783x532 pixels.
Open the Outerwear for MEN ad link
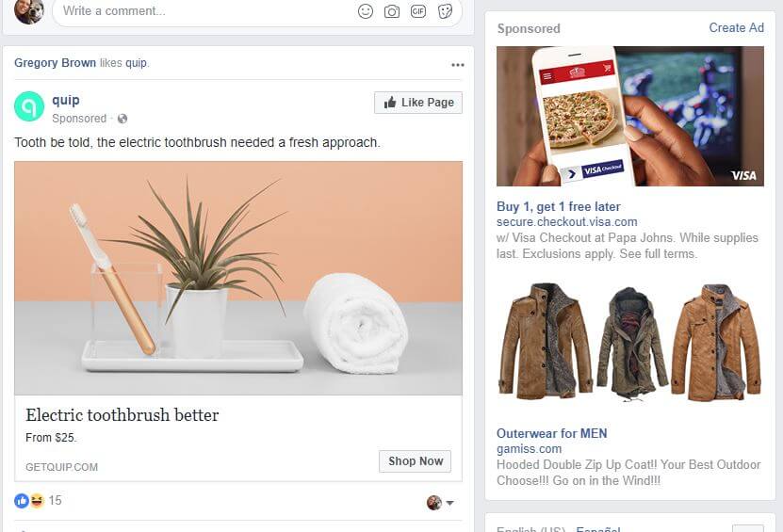coord(552,433)
